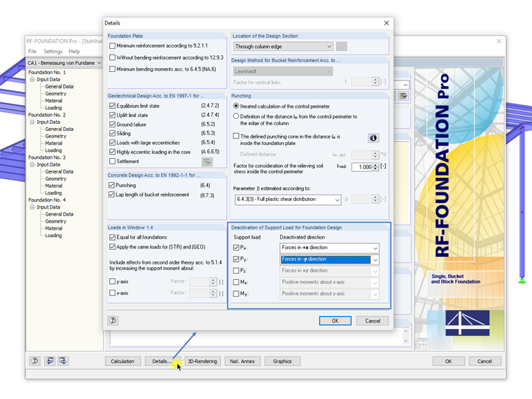Uncheck the Punching design checkbox
This screenshot has height=399, width=532.
click(111, 185)
